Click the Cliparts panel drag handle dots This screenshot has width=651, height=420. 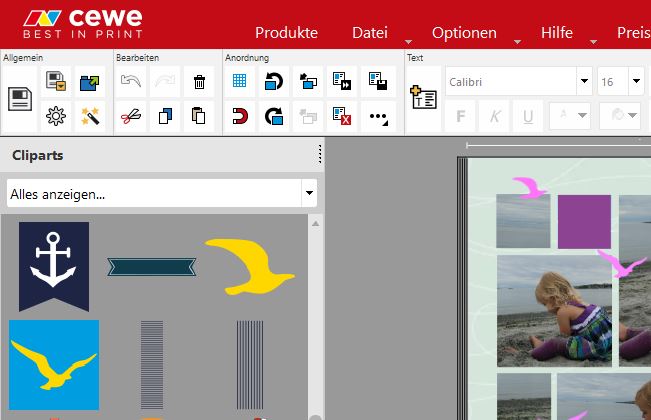[320, 154]
